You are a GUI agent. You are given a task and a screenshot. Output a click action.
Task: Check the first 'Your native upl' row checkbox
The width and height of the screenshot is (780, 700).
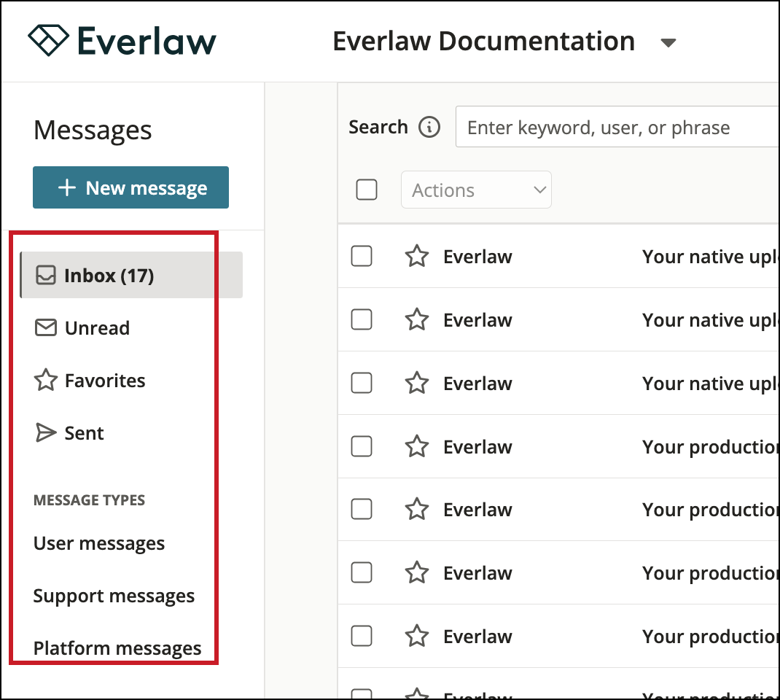tap(362, 256)
